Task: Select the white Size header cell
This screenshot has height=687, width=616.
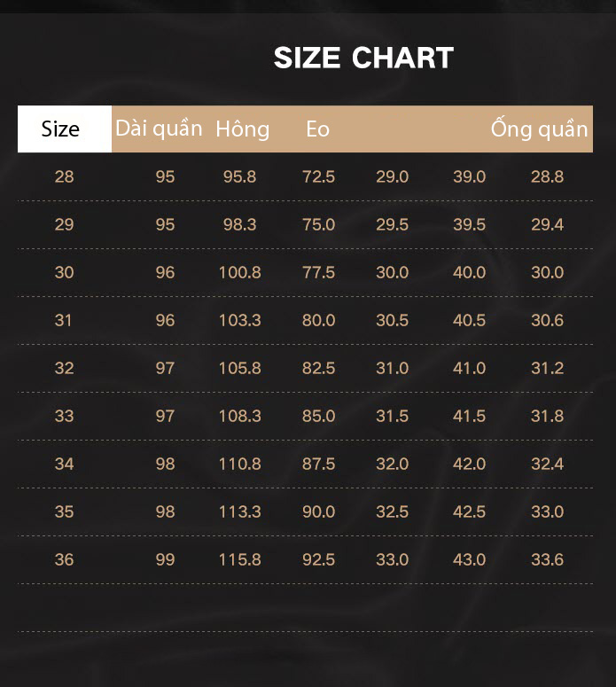Action: (65, 129)
